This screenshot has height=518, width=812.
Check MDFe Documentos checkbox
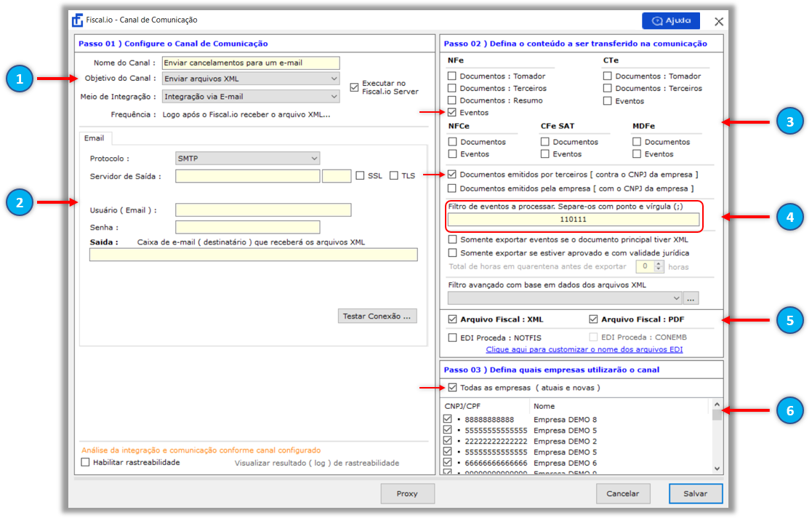tap(637, 142)
